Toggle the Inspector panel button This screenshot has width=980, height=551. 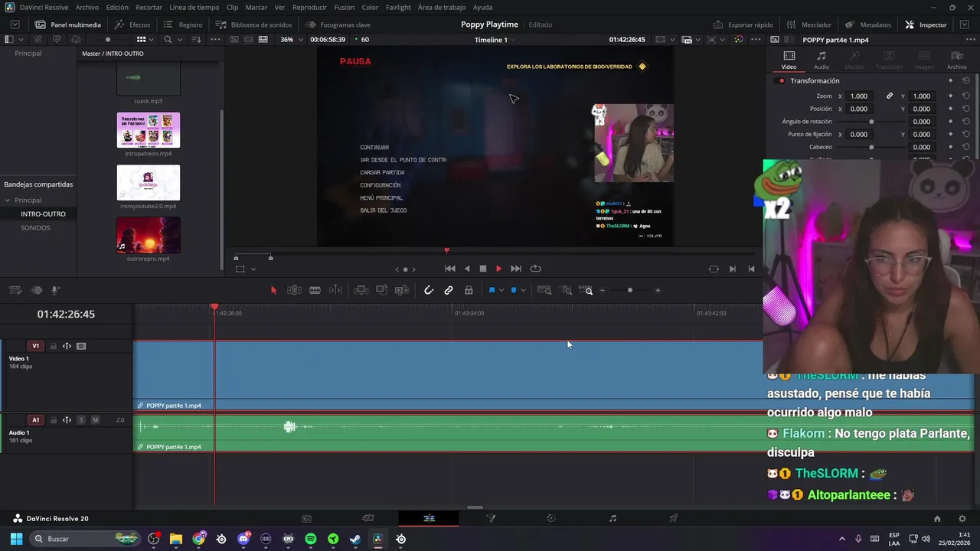point(926,24)
